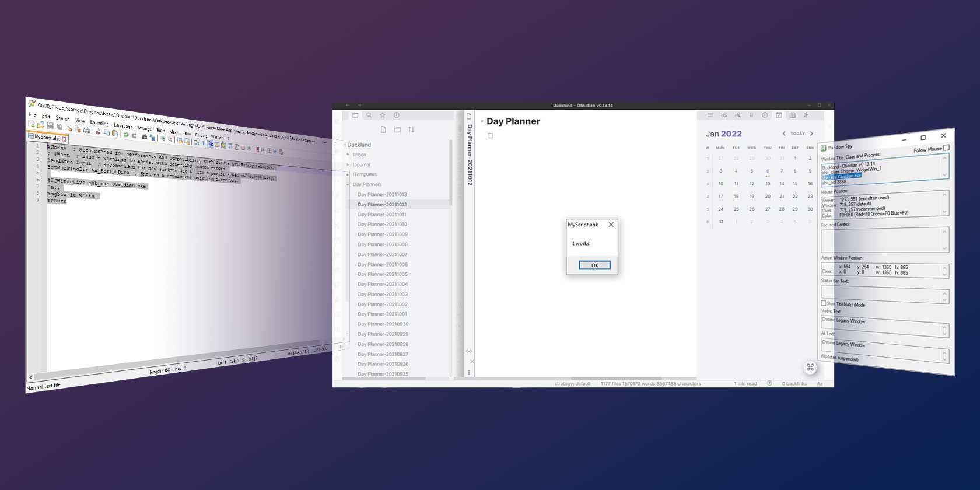Open note Day Planner-20211013

pyautogui.click(x=382, y=195)
